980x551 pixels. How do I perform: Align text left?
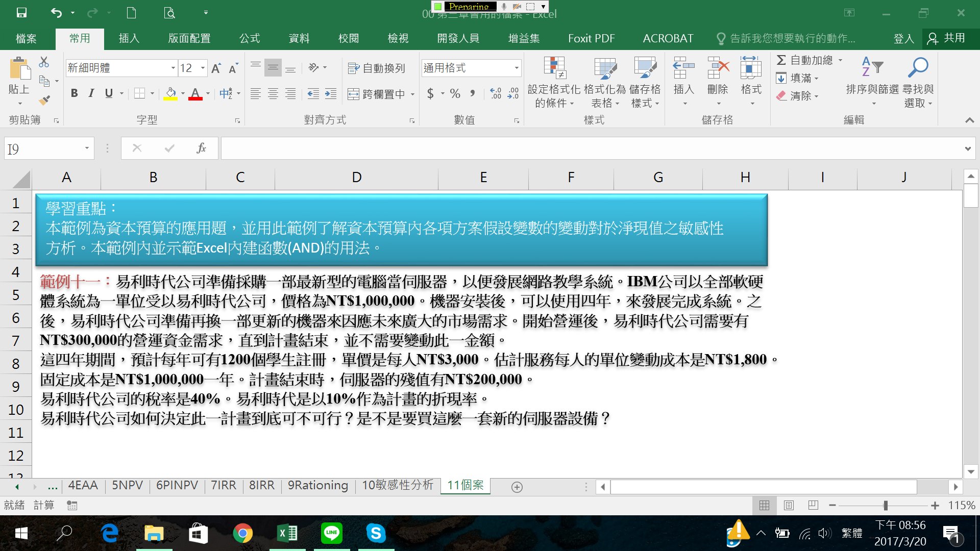[x=256, y=94]
